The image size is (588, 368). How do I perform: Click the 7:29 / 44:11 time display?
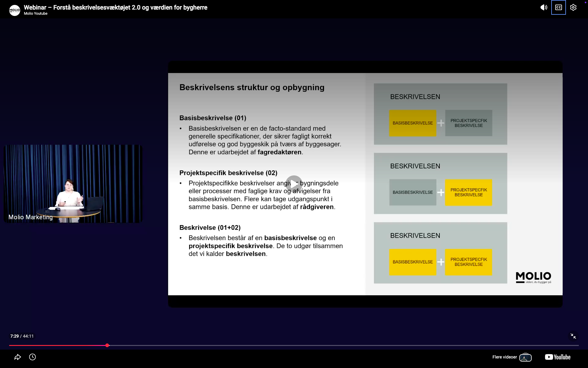(22, 336)
